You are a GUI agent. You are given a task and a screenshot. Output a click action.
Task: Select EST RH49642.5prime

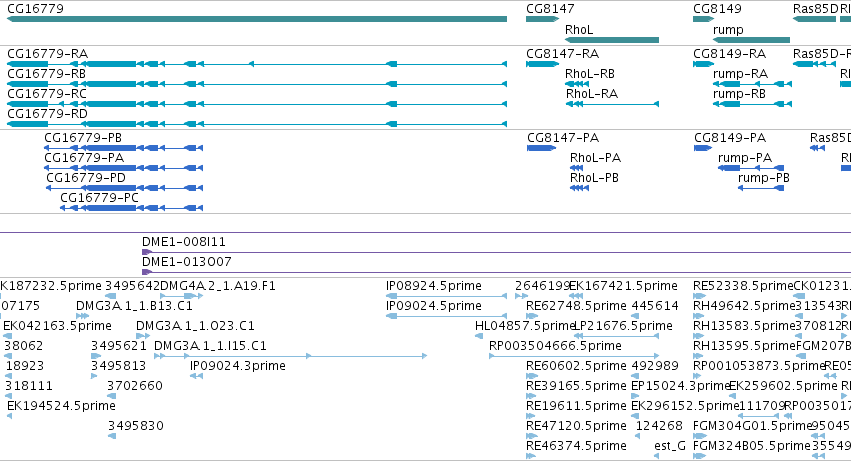point(699,316)
